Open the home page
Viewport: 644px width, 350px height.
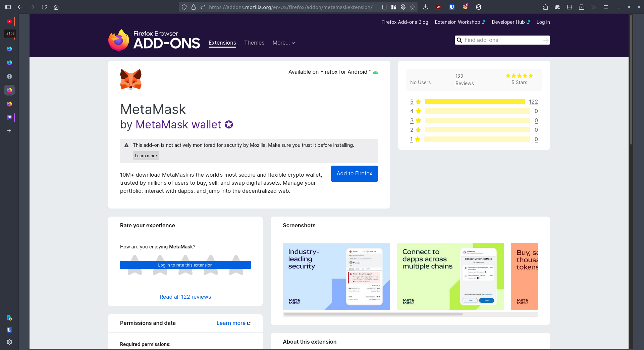point(56,7)
